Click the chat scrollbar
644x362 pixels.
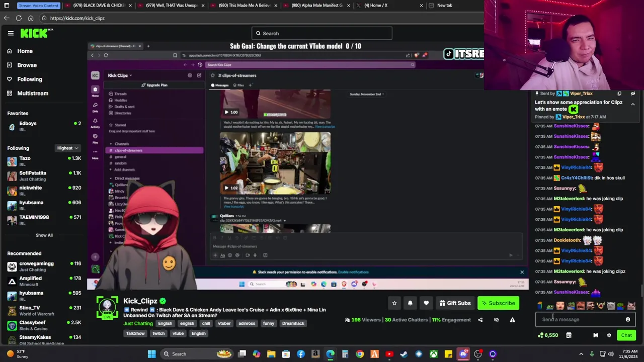pos(641,290)
